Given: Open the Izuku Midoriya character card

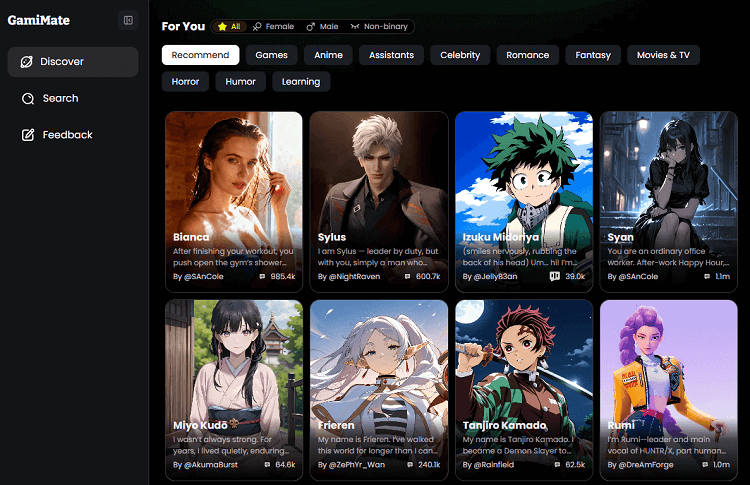Looking at the screenshot, I should click(524, 201).
